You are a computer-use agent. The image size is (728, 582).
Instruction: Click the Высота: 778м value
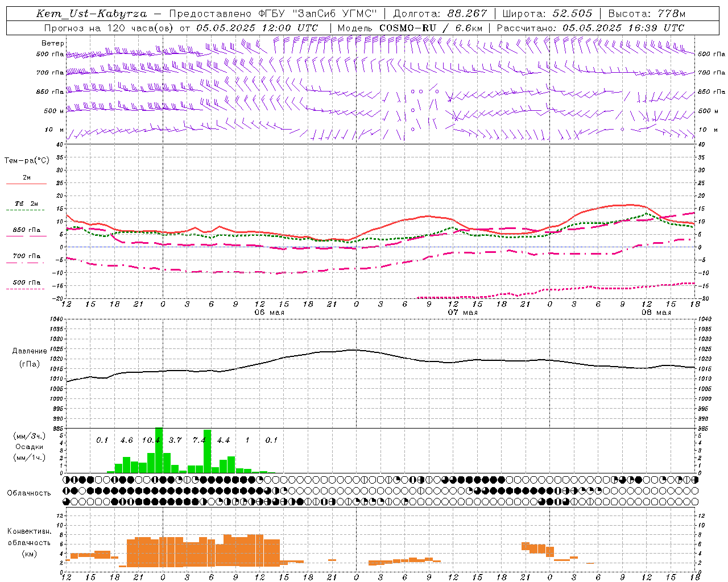point(647,14)
